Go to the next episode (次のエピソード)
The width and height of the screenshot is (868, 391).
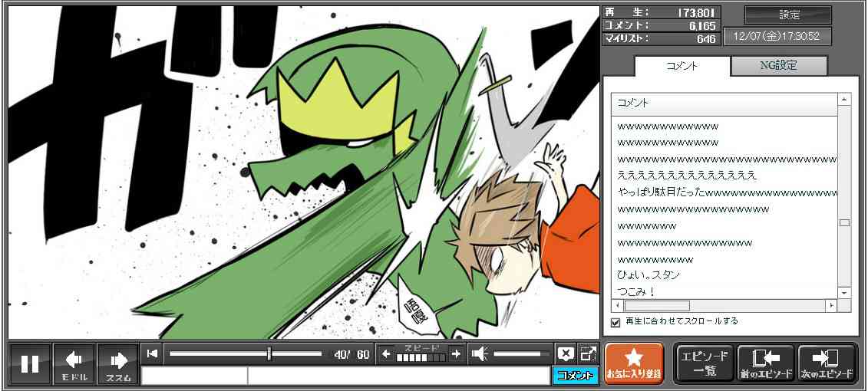[827, 363]
